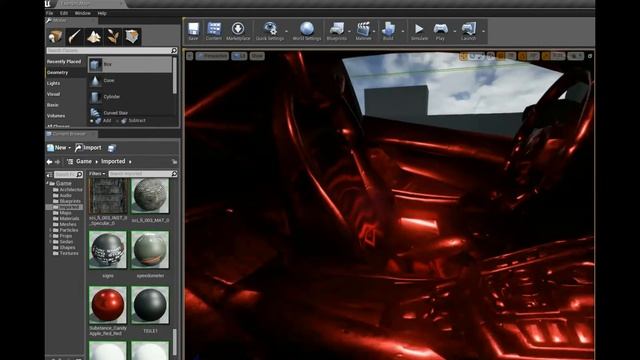The height and width of the screenshot is (360, 640).
Task: Open the Launch options dropdown arrow
Action: pyautogui.click(x=484, y=31)
